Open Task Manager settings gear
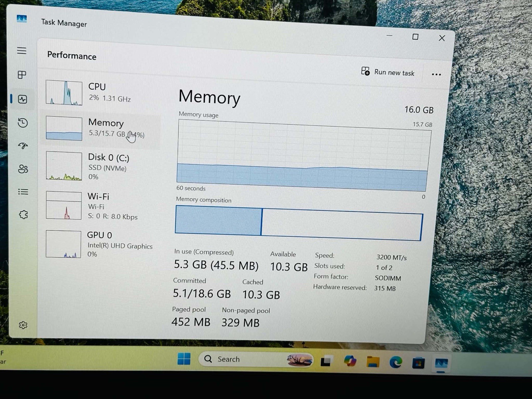The width and height of the screenshot is (532, 399). pyautogui.click(x=23, y=325)
